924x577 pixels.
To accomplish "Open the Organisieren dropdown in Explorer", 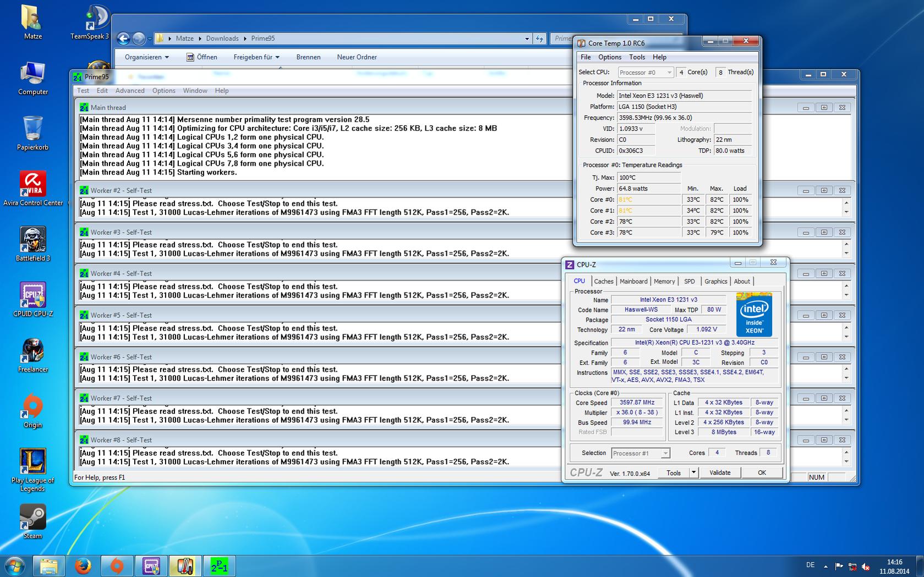I will click(x=146, y=57).
